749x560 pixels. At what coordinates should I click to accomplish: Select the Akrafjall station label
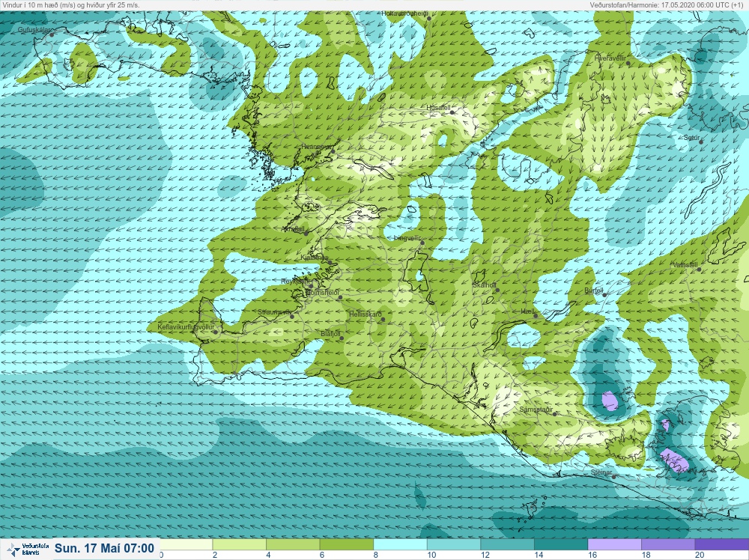pyautogui.click(x=294, y=229)
